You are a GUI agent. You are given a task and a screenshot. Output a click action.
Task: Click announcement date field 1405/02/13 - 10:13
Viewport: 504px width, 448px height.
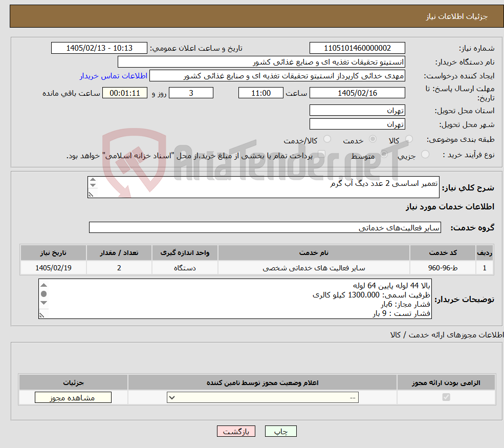click(x=99, y=48)
